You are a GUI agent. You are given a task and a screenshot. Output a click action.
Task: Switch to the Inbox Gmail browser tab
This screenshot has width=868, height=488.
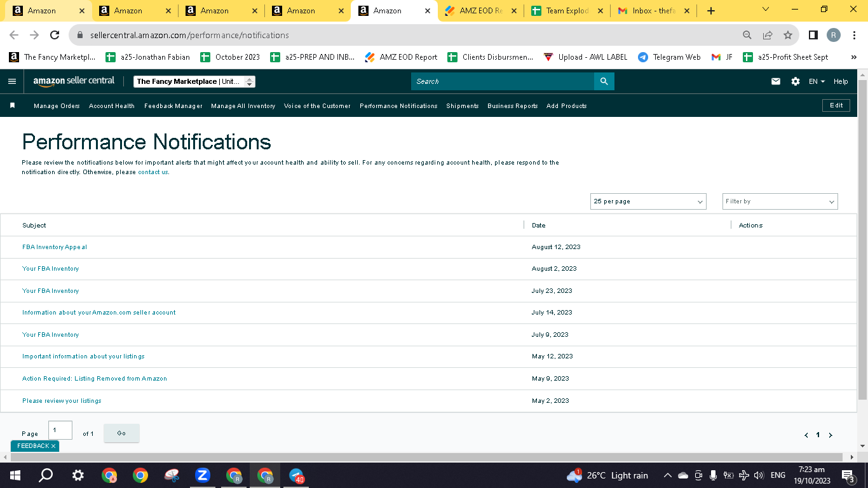[653, 11]
